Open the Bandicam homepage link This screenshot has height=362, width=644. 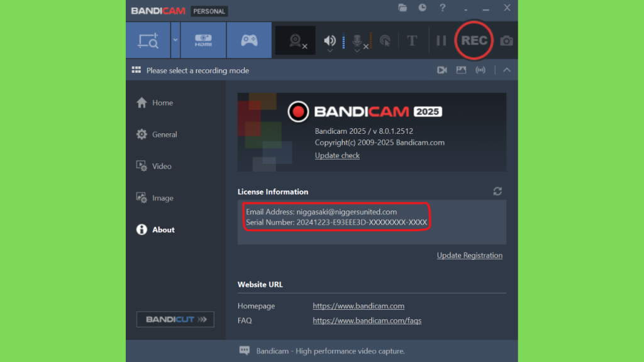click(x=358, y=306)
